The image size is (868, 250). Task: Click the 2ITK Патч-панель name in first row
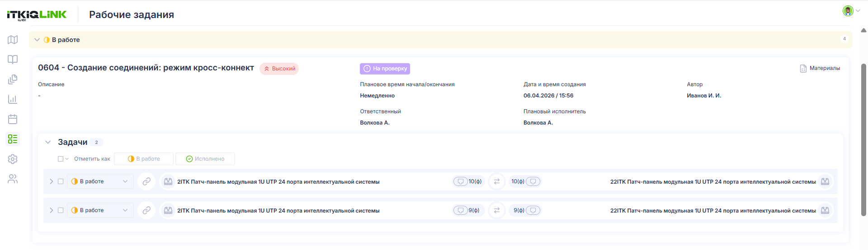pyautogui.click(x=278, y=182)
